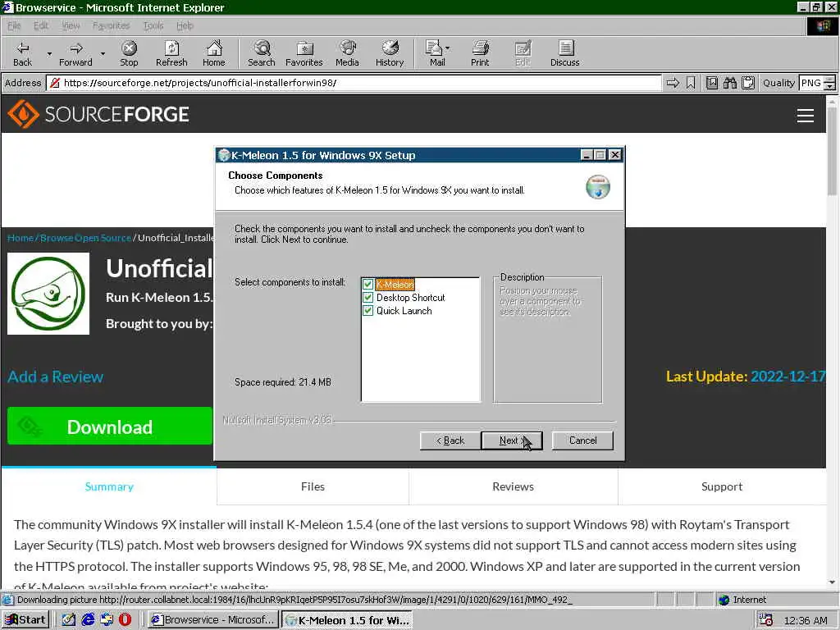Open the Help menu
The height and width of the screenshot is (630, 840).
coord(185,25)
